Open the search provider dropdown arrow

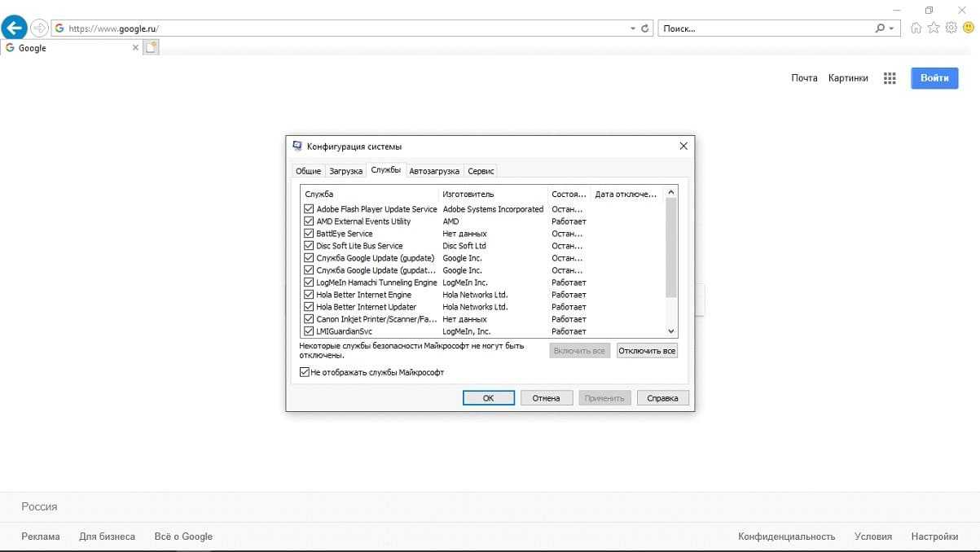[x=891, y=28]
